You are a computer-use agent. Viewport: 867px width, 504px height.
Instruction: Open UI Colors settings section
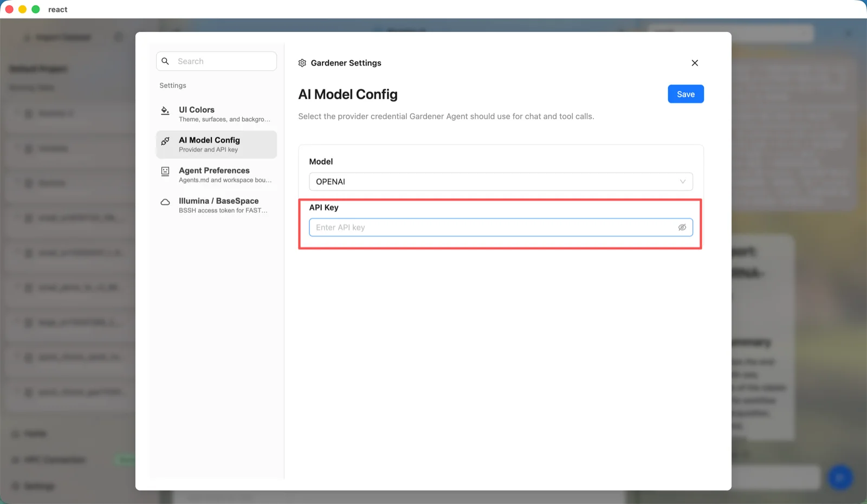click(x=216, y=114)
